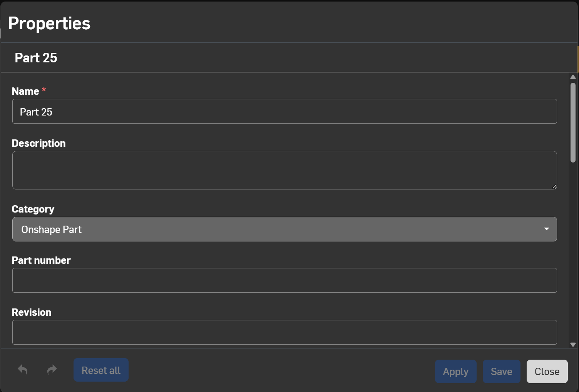The width and height of the screenshot is (579, 392).
Task: Click the redo arrow icon
Action: 52,370
